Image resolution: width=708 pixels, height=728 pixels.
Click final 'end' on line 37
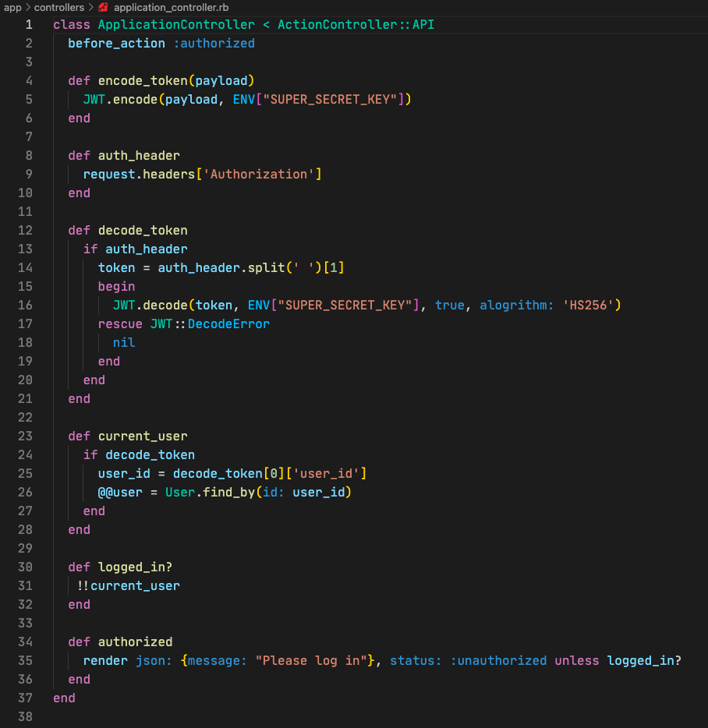click(64, 698)
